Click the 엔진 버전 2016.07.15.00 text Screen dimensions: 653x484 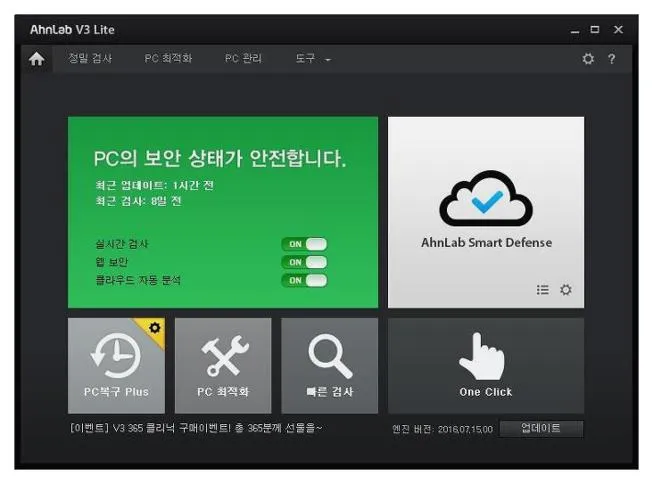pyautogui.click(x=443, y=429)
